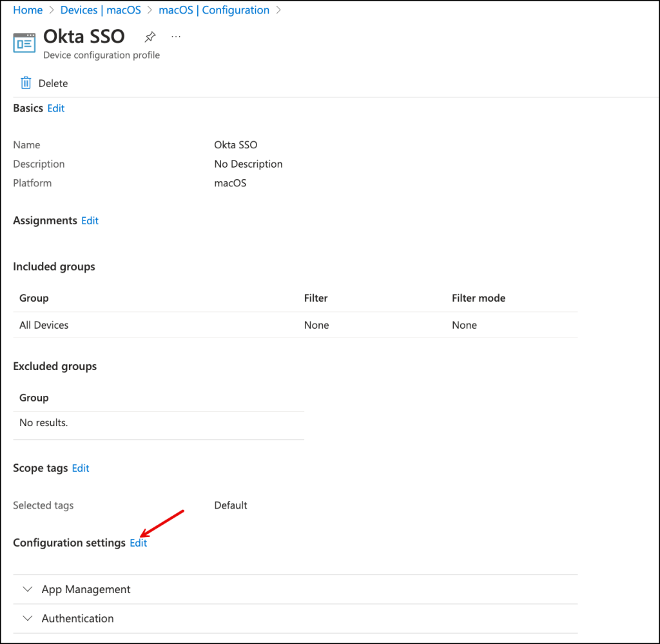Click the Filter mode column header
This screenshot has width=660, height=644.
(478, 298)
